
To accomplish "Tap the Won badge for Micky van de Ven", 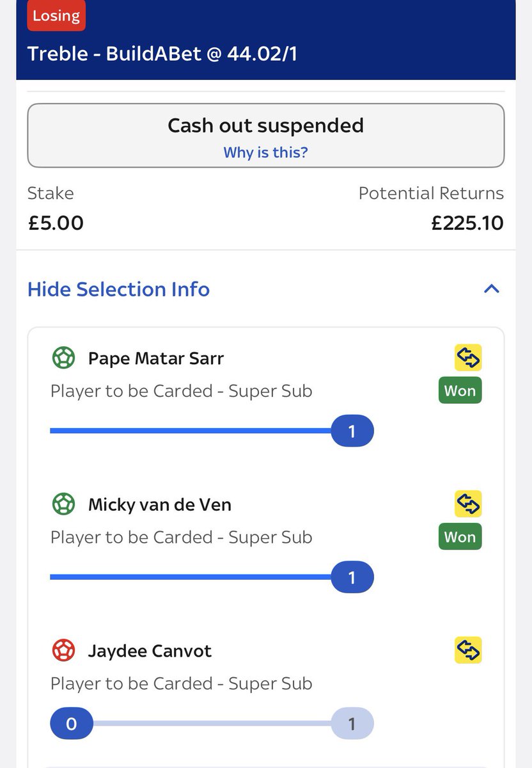I will pyautogui.click(x=460, y=537).
